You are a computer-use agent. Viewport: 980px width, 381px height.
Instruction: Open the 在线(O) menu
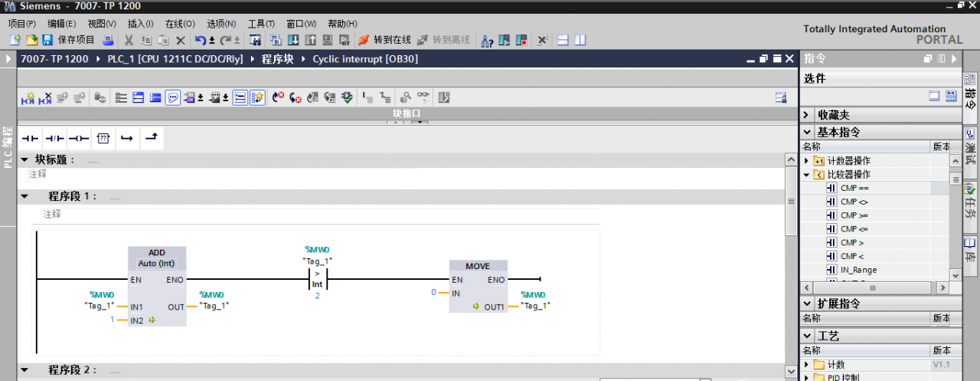tap(180, 24)
